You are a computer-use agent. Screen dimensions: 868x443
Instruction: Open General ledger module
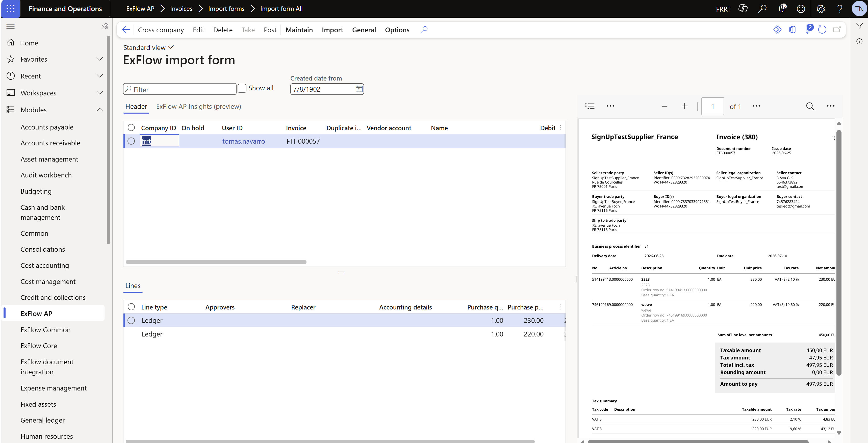[x=42, y=420]
